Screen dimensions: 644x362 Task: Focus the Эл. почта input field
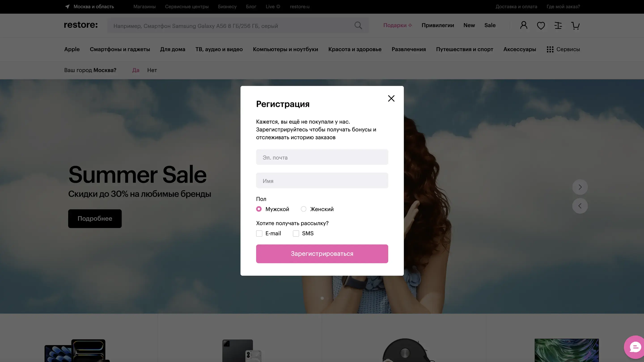[x=322, y=157]
